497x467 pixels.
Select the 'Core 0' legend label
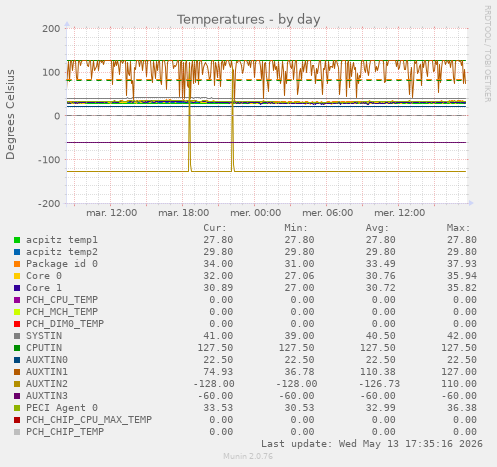coord(44,276)
